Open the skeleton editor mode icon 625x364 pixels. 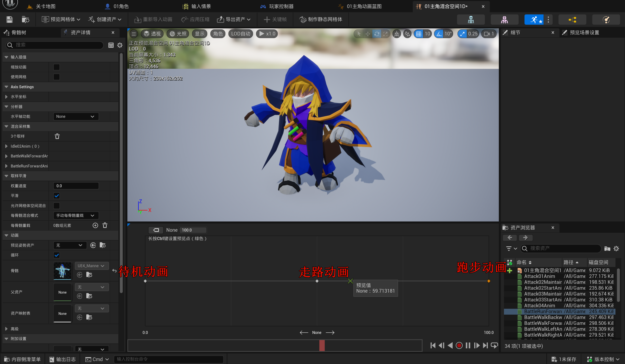click(470, 20)
